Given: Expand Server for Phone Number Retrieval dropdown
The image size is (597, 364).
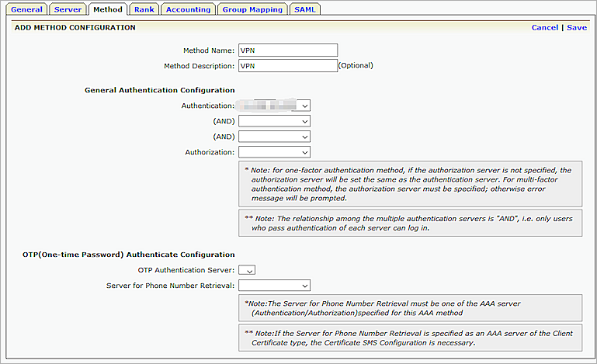Looking at the screenshot, I should click(x=274, y=286).
